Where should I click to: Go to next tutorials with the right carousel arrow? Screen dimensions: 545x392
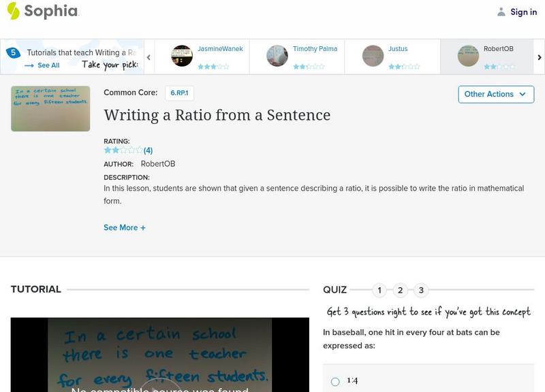[x=540, y=57]
